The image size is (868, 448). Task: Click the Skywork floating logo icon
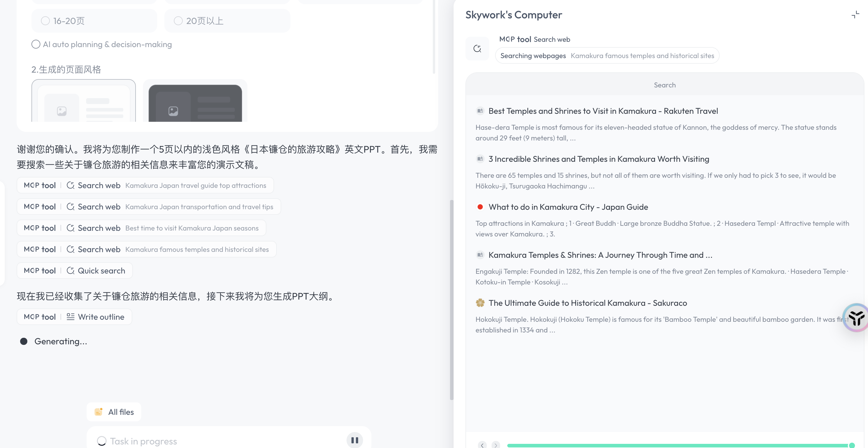(x=856, y=317)
